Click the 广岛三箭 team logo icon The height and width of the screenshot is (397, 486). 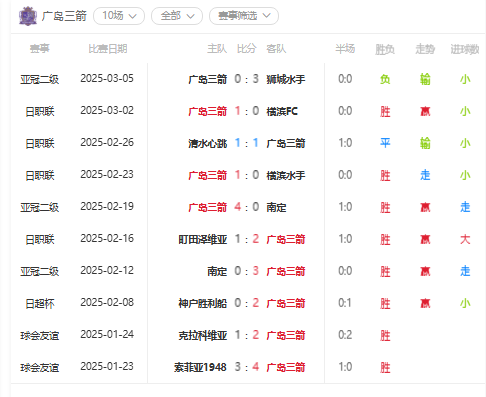pos(28,16)
